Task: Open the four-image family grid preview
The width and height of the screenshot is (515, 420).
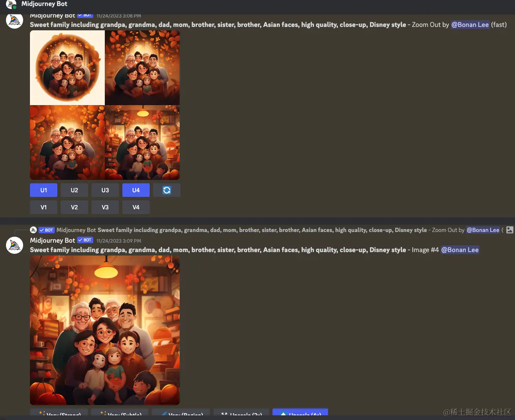Action: pyautogui.click(x=105, y=105)
